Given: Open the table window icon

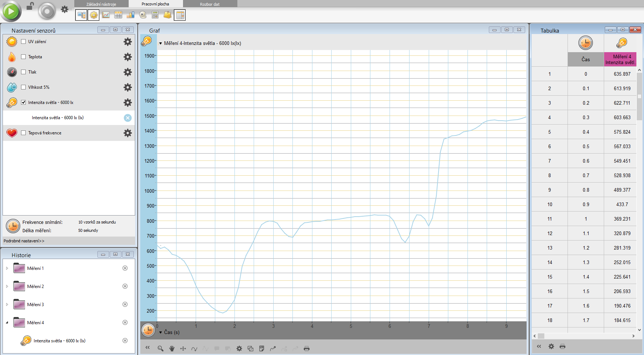Looking at the screenshot, I should pos(118,15).
